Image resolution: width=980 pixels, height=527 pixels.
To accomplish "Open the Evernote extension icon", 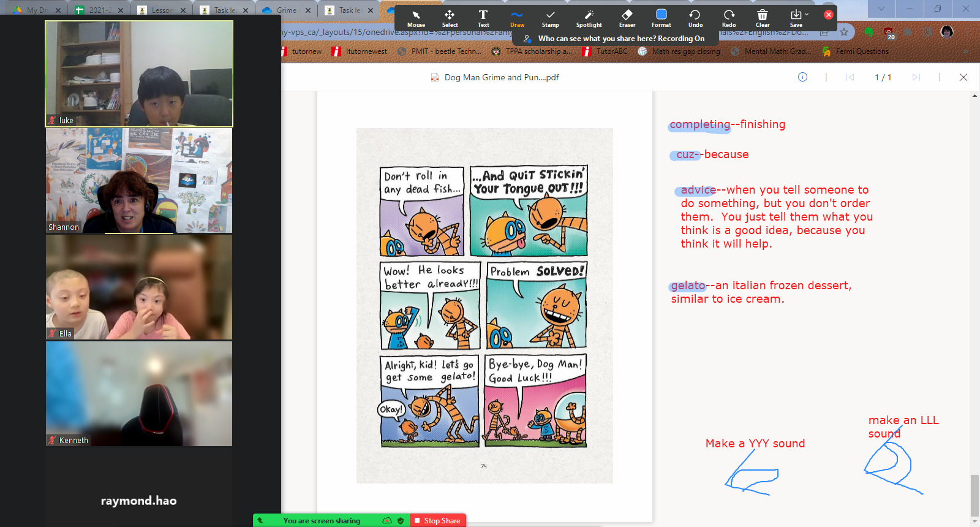I will [x=869, y=32].
